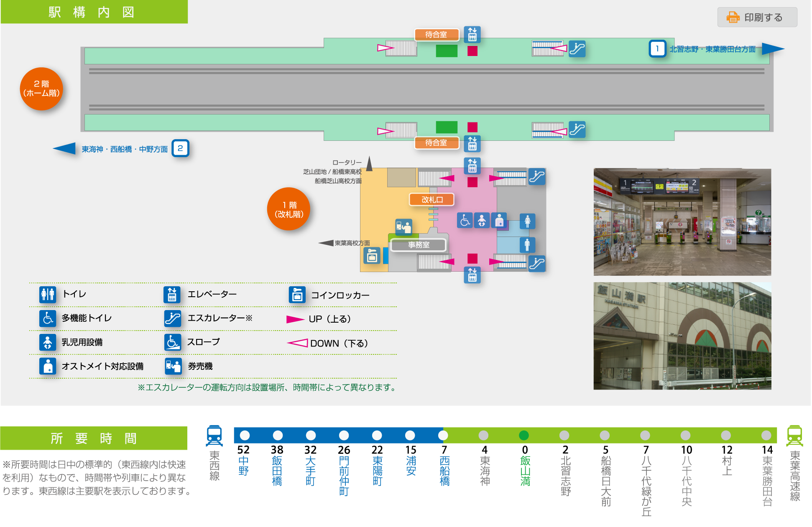Click the baby facilities icon on floor map
Screen dimensions: 812x527
coord(482,220)
